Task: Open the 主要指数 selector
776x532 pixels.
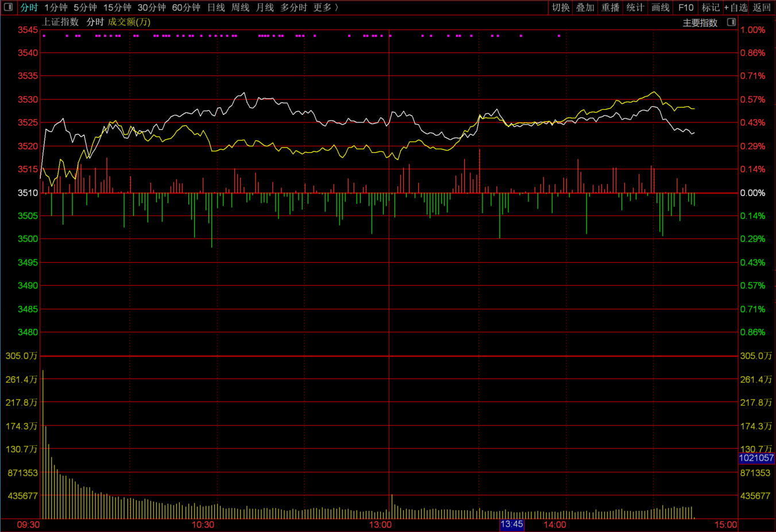Action: pyautogui.click(x=700, y=23)
